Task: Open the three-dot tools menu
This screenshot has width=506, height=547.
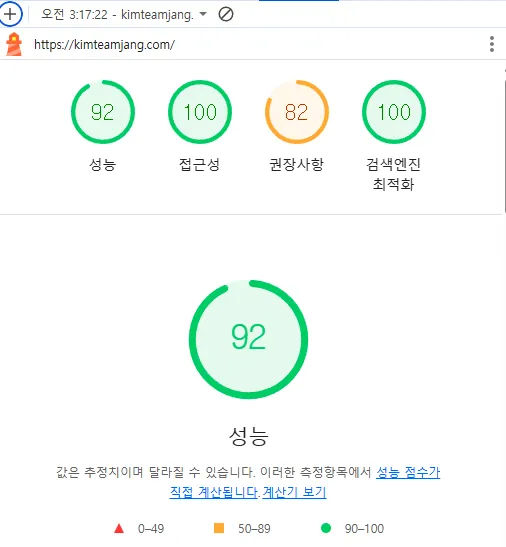Action: 492,44
